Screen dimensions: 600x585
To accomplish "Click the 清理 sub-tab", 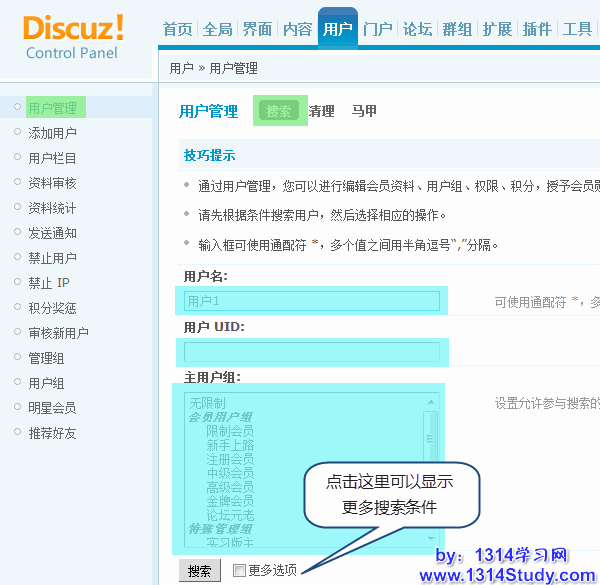I will point(321,112).
